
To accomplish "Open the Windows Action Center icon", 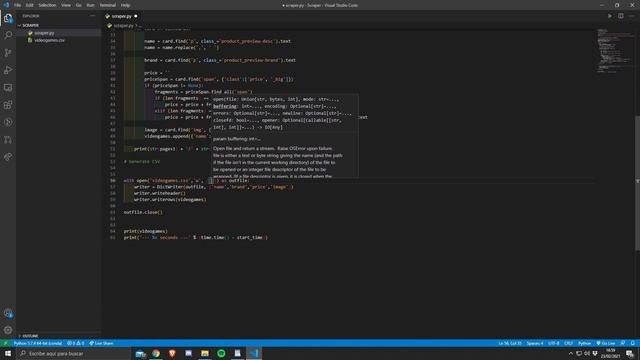I will tap(630, 353).
